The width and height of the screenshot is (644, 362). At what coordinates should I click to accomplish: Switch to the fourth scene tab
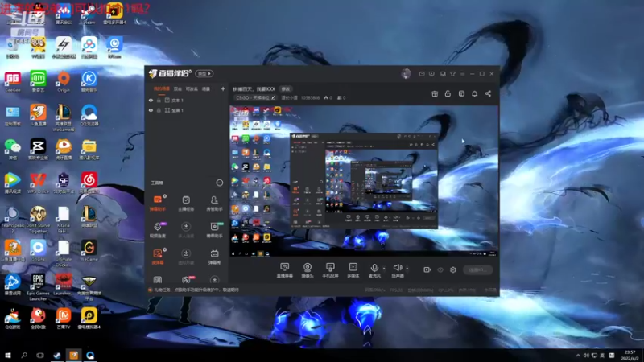(x=206, y=88)
